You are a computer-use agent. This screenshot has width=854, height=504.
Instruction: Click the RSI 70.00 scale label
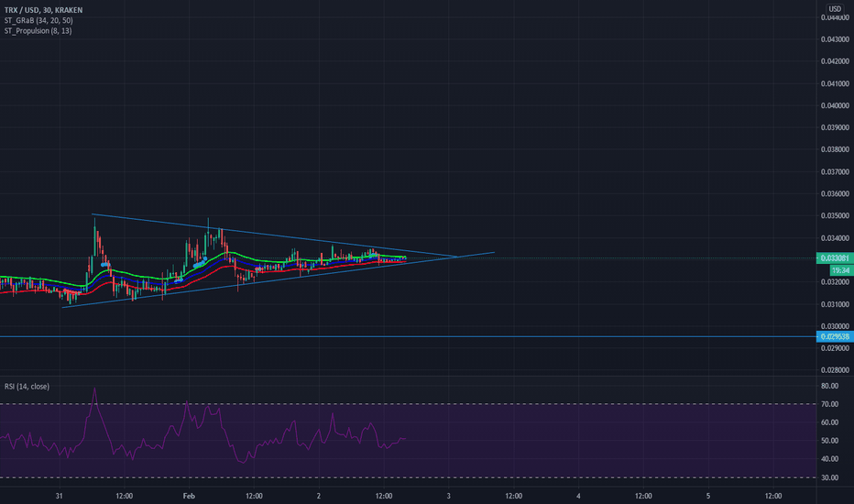pos(829,404)
